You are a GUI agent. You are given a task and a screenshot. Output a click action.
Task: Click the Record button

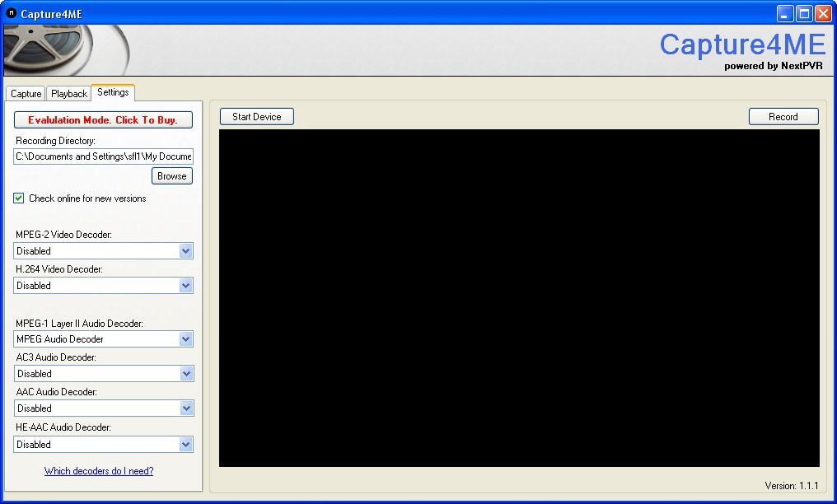click(783, 117)
